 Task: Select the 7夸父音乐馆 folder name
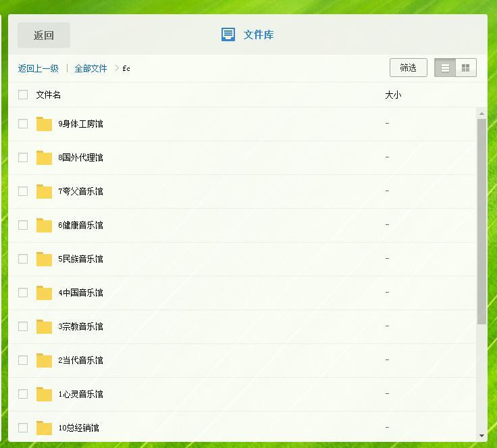tap(80, 191)
